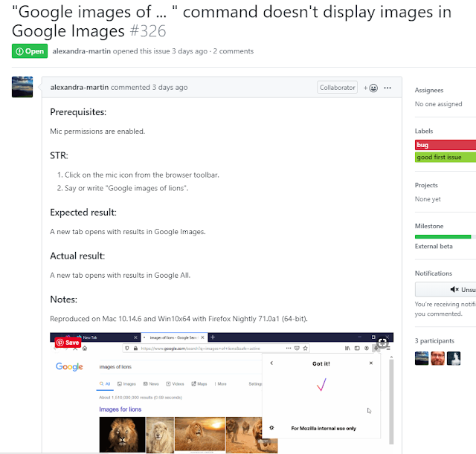
Task: Click the red-bearded participant avatar
Action: coord(438,358)
